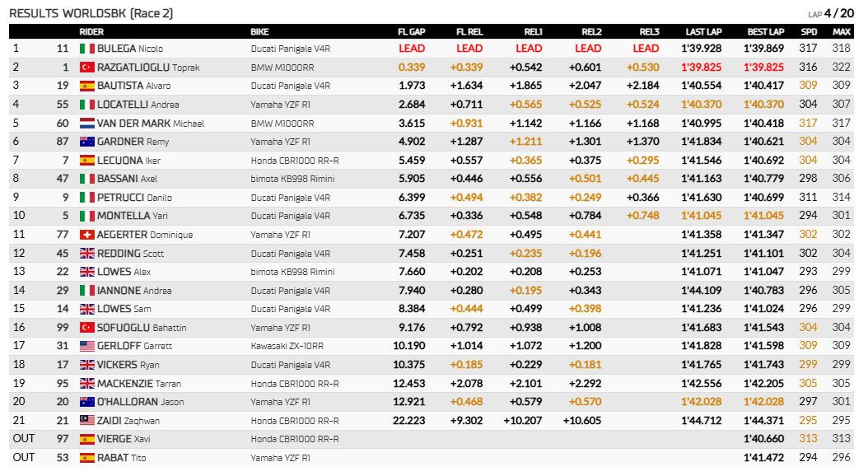Select the FL GAP column header
Image resolution: width=868 pixels, height=476 pixels.
[x=411, y=32]
